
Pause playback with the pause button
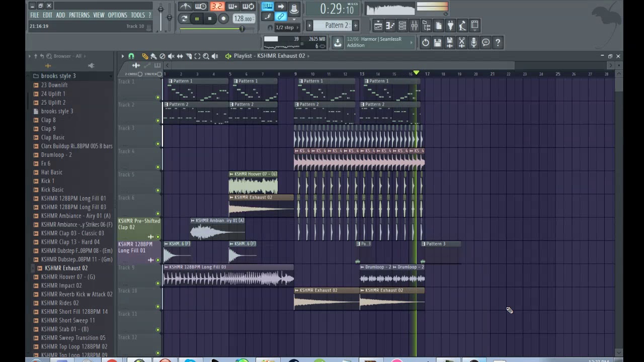[x=197, y=19]
